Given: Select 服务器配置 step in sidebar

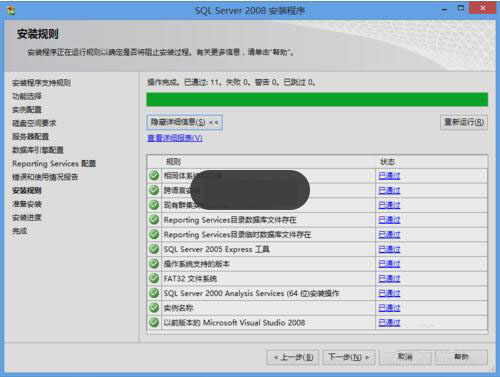Looking at the screenshot, I should pyautogui.click(x=30, y=136).
